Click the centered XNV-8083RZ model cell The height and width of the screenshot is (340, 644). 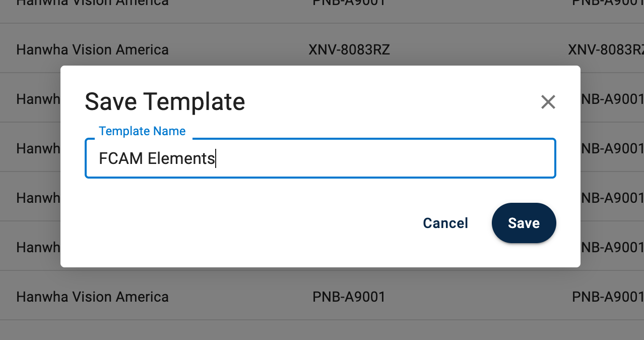349,50
